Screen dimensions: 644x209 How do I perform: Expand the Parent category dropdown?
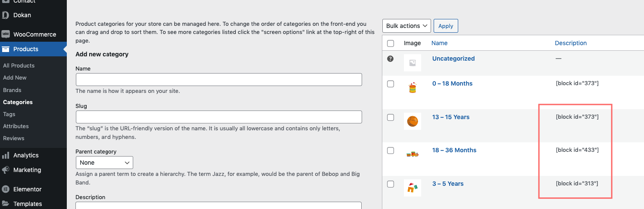pos(104,163)
